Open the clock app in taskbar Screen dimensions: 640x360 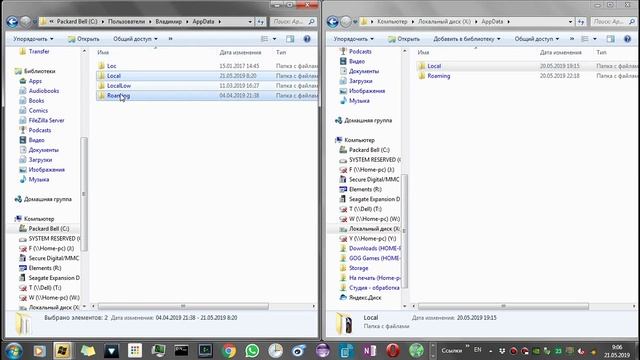pos(276,351)
